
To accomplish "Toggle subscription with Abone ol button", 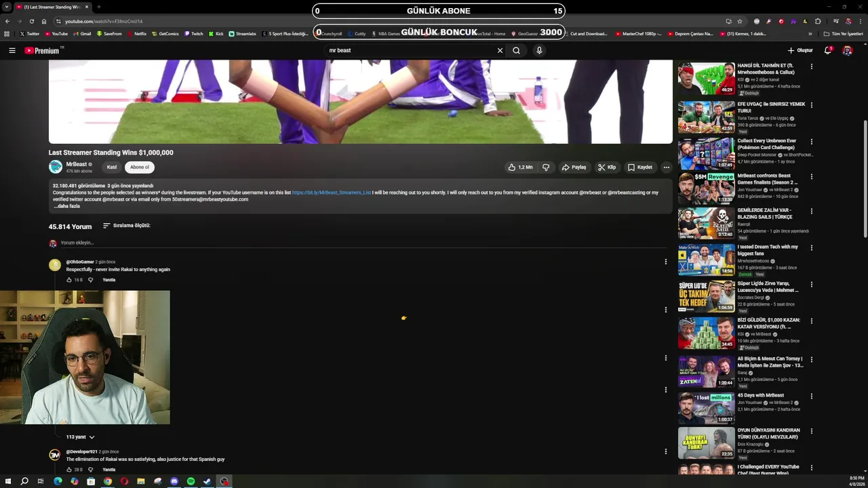I will tap(139, 167).
